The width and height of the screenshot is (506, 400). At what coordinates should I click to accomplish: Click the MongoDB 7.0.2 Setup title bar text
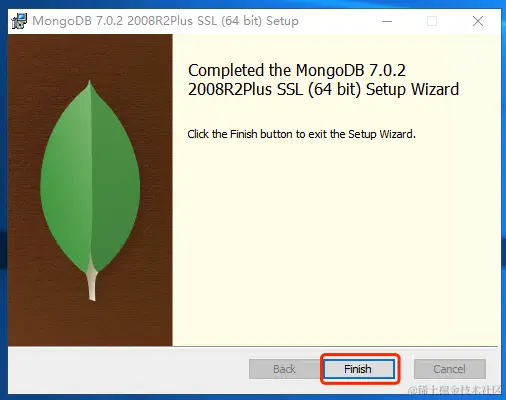[x=165, y=21]
